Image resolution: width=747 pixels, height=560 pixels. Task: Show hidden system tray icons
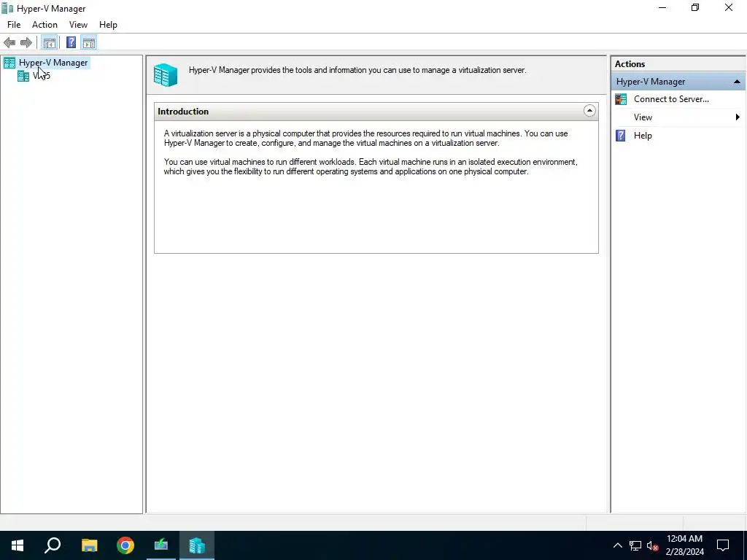(x=617, y=545)
